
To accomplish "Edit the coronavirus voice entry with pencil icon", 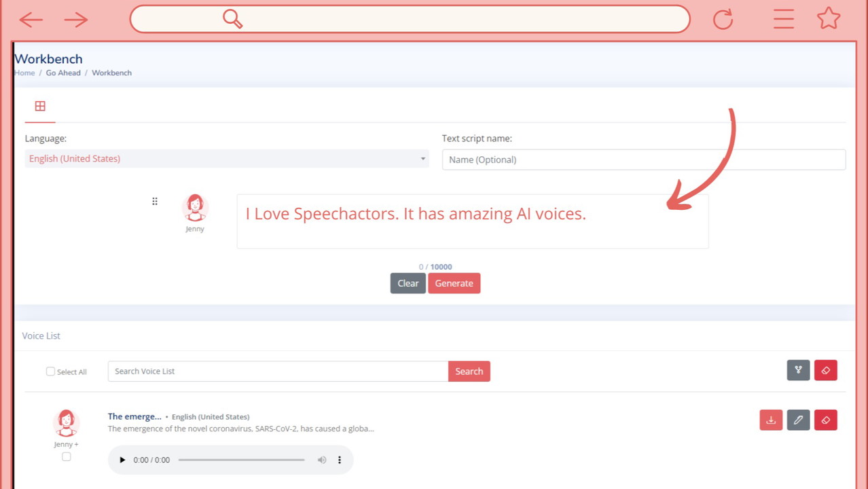I will pos(798,420).
